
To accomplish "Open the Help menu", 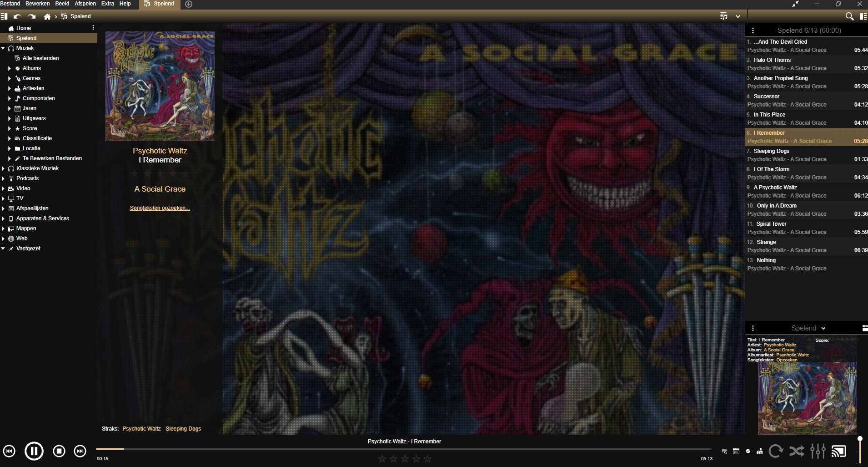I will (x=125, y=4).
